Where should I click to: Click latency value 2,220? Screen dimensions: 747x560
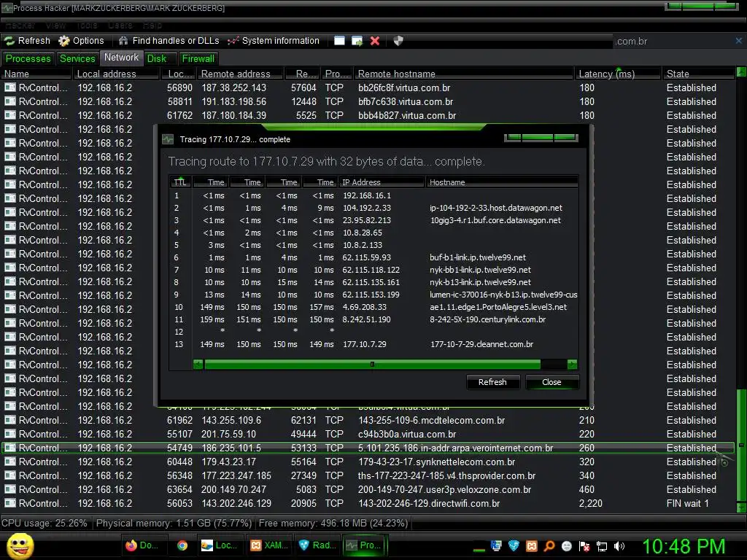[x=591, y=503]
